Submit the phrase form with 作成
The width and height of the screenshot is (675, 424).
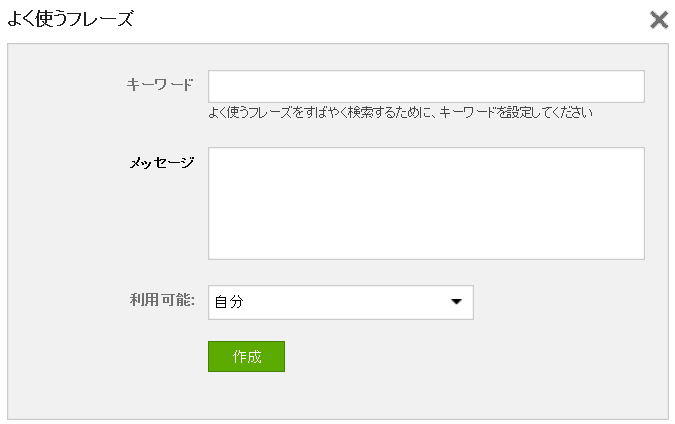(x=246, y=356)
